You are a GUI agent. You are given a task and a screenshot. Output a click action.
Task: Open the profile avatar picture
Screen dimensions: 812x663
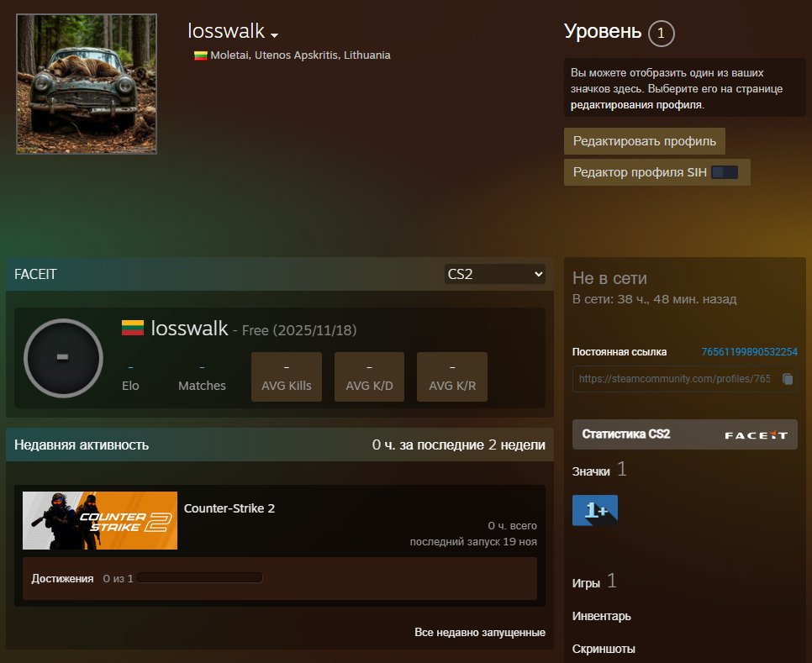click(x=85, y=83)
